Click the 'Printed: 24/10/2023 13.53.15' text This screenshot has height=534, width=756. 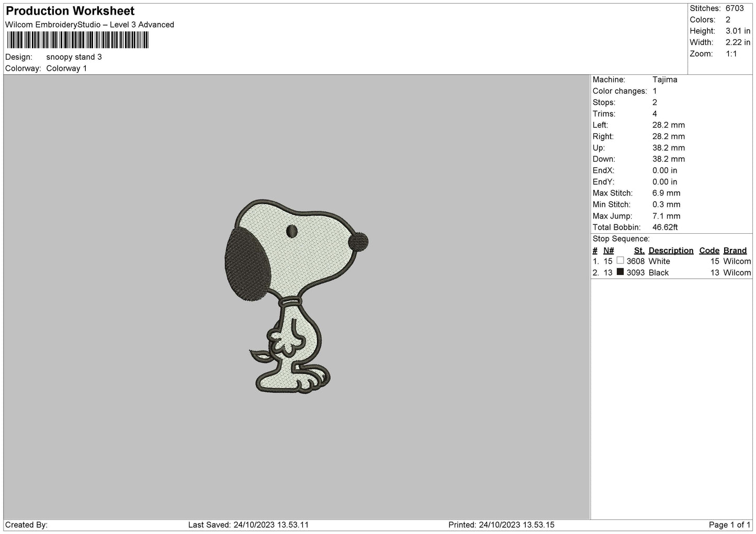[x=501, y=525]
